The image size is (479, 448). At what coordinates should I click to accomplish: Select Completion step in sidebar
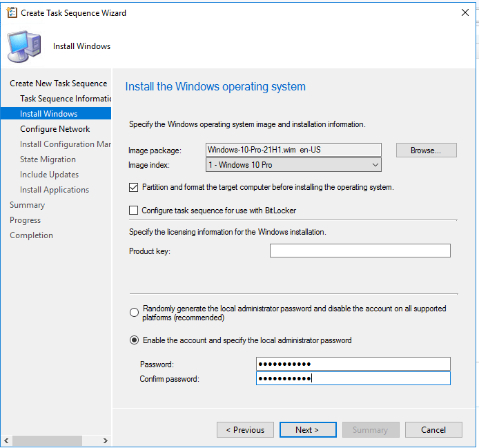31,235
